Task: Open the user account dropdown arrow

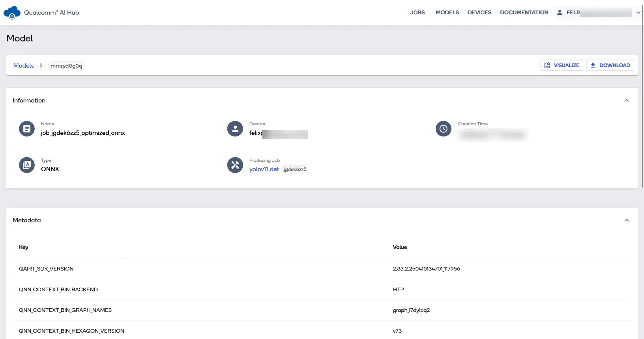Action: [x=638, y=13]
